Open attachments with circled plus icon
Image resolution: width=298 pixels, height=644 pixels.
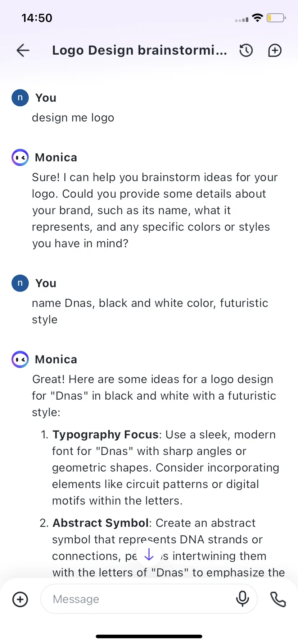20,599
